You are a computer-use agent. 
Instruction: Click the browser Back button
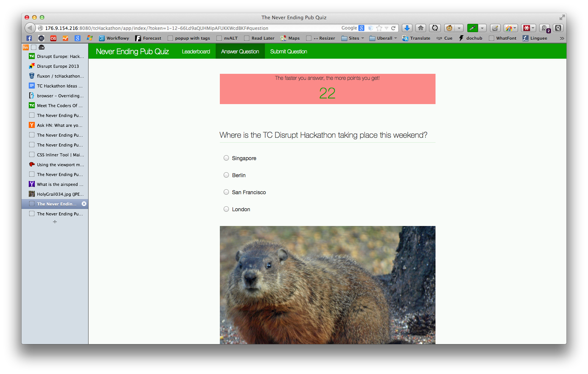tap(30, 28)
